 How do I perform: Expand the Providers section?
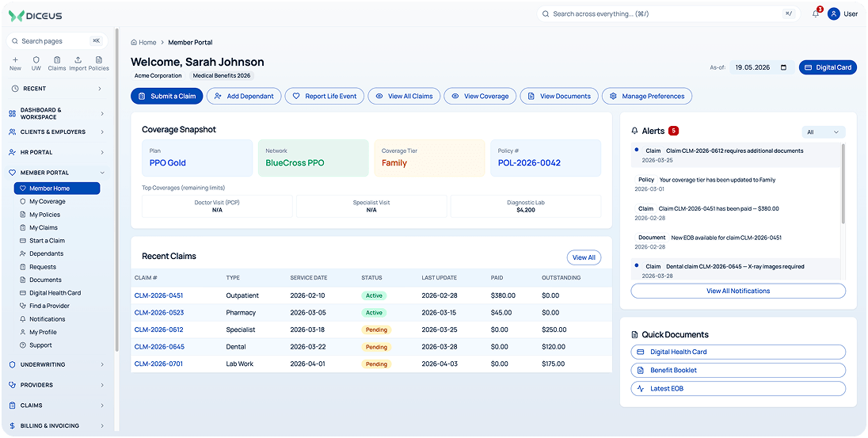coord(102,385)
